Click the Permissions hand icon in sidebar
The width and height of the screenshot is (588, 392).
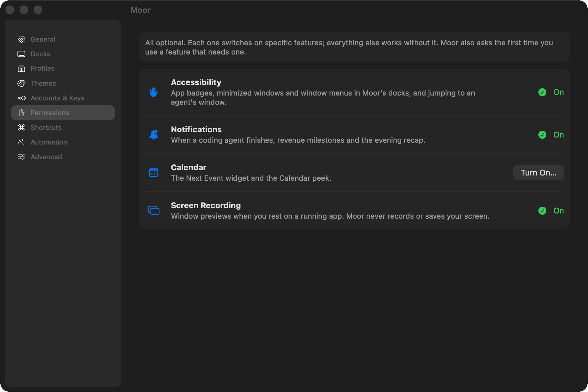click(x=21, y=113)
